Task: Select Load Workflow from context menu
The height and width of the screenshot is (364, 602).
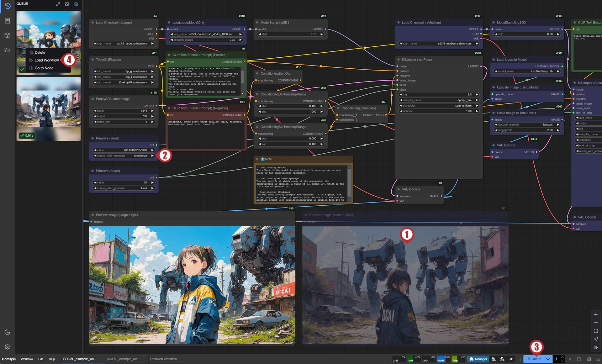Action: (x=46, y=60)
